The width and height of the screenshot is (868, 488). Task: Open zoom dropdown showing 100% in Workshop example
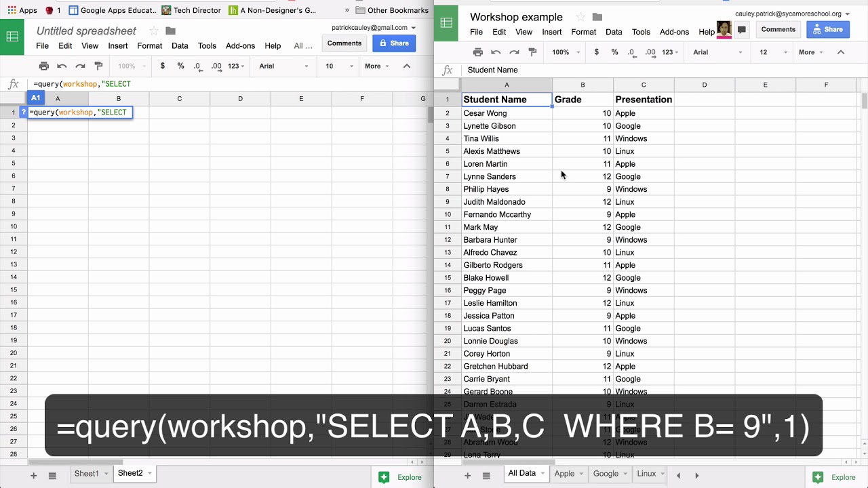tap(566, 52)
